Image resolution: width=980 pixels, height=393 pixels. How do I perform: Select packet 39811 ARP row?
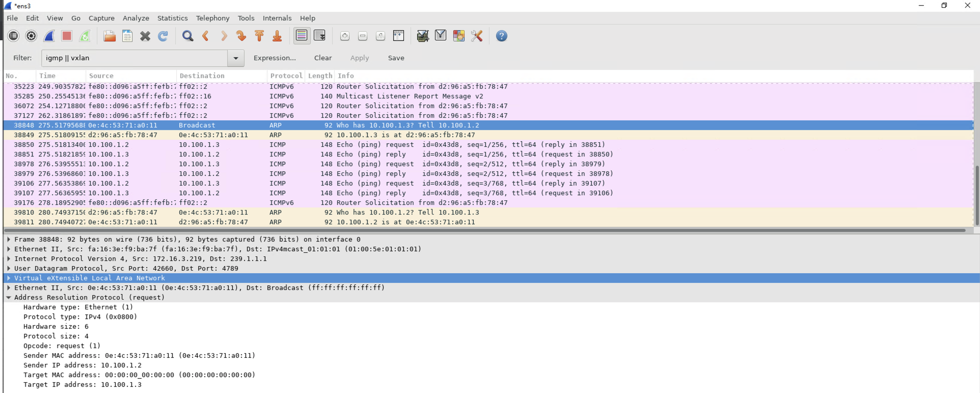488,222
